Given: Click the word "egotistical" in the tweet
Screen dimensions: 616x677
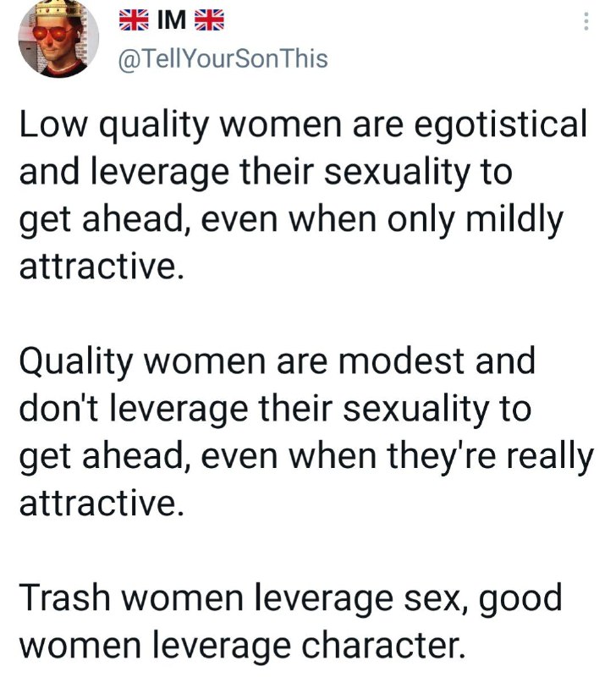Looking at the screenshot, I should (500, 126).
